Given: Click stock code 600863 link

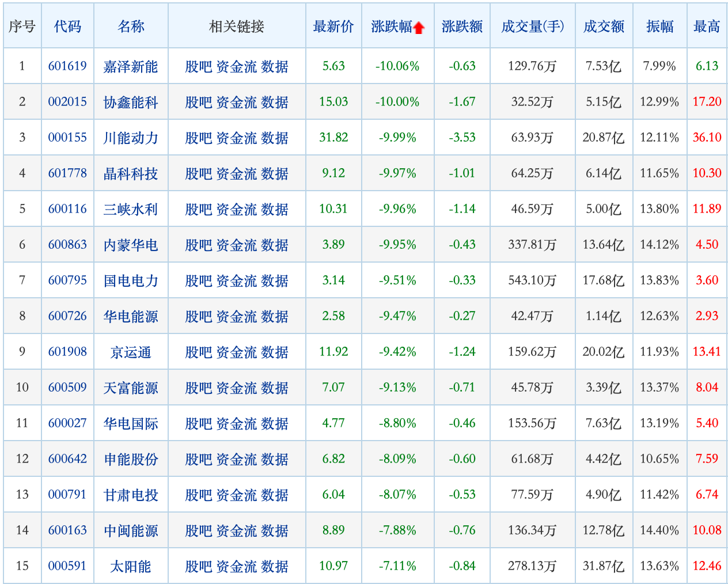Looking at the screenshot, I should [67, 245].
